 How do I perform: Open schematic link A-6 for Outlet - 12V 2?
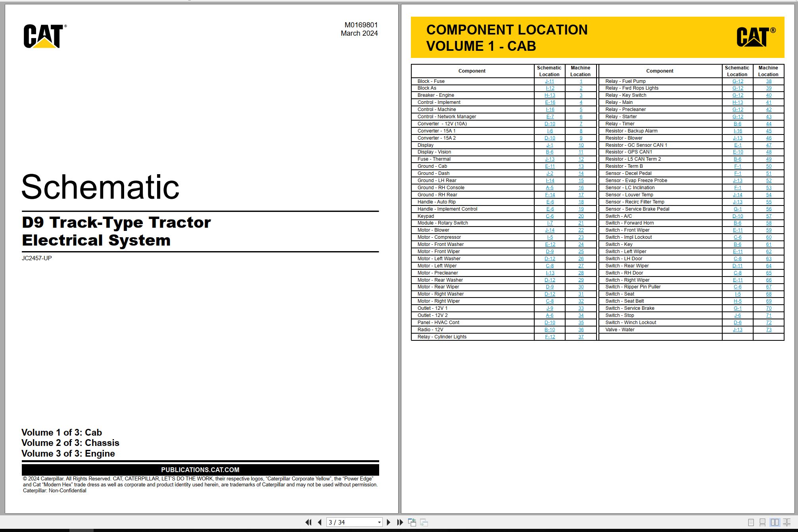(550, 315)
